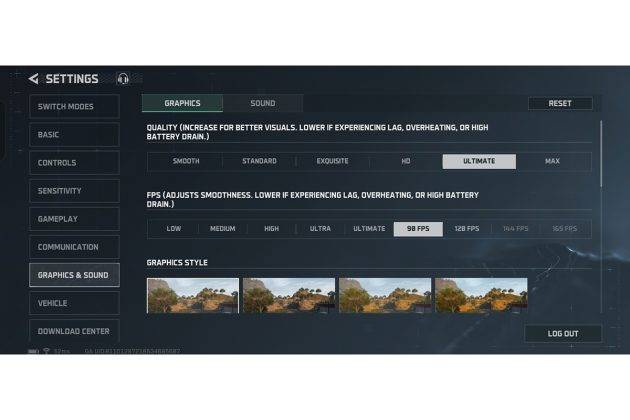
Task: Choose Smooth graphics quality
Action: coord(186,161)
